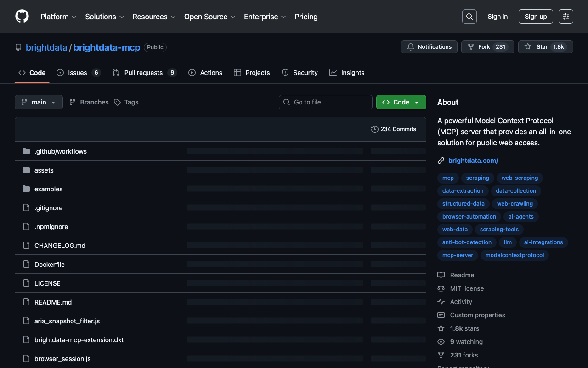The width and height of the screenshot is (588, 368).
Task: Click the Go to file search field
Action: pos(326,102)
